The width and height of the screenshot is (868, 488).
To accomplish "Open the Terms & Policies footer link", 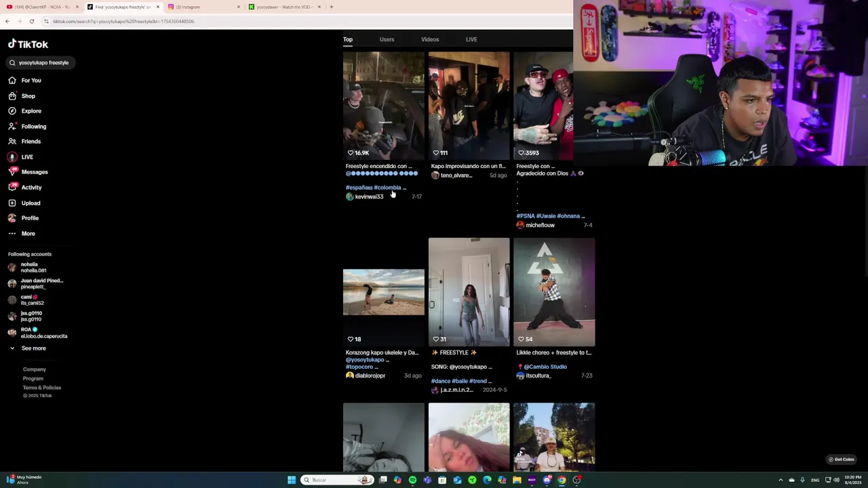I will (42, 388).
